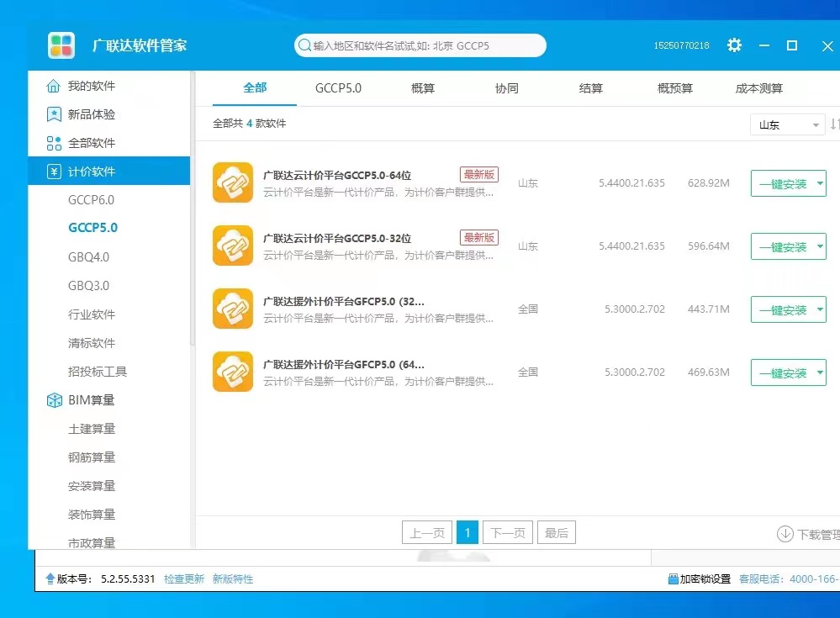
Task: Expand install options arrow for GCCP5.0-32位
Action: click(820, 246)
